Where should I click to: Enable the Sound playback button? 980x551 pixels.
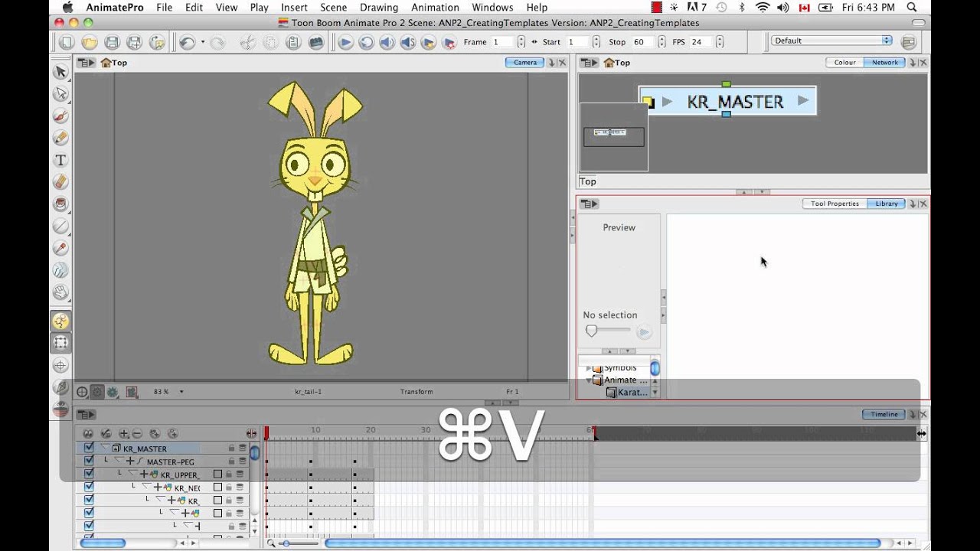coord(387,43)
